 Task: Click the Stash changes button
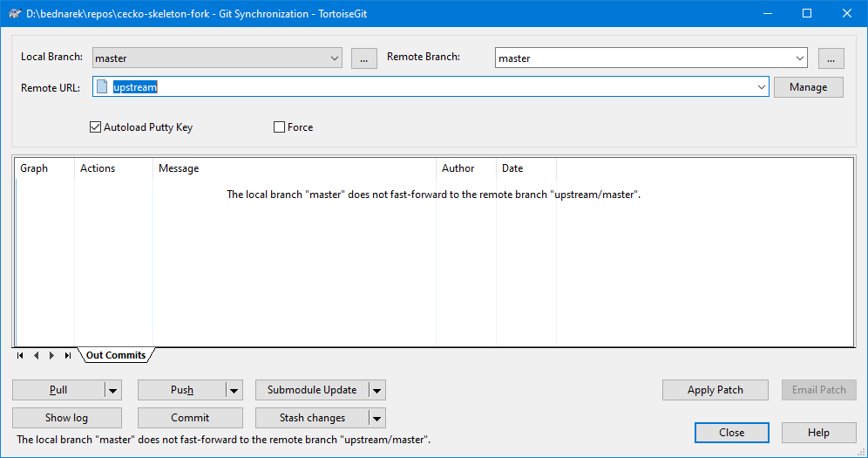pyautogui.click(x=312, y=418)
